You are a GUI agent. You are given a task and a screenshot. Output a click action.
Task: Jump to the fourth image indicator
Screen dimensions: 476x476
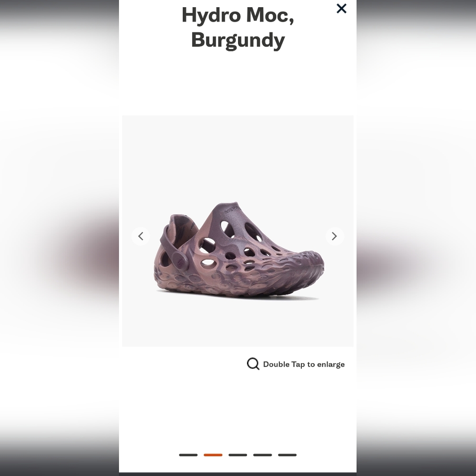(x=263, y=455)
